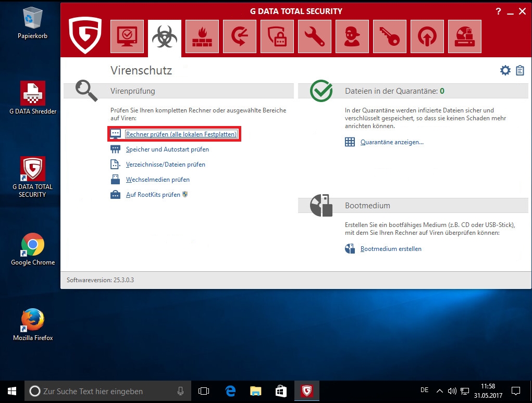Click the DE language indicator
Viewport: 532px width, 403px height.
coord(425,390)
